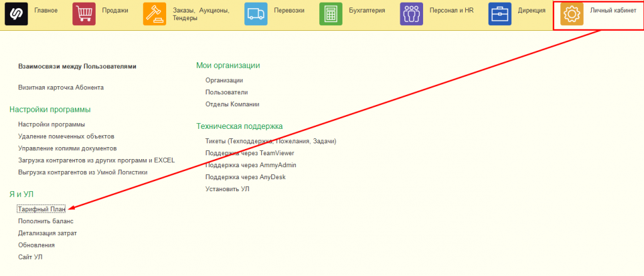Click Установить УЛ
The width and height of the screenshot is (644, 276).
227,189
